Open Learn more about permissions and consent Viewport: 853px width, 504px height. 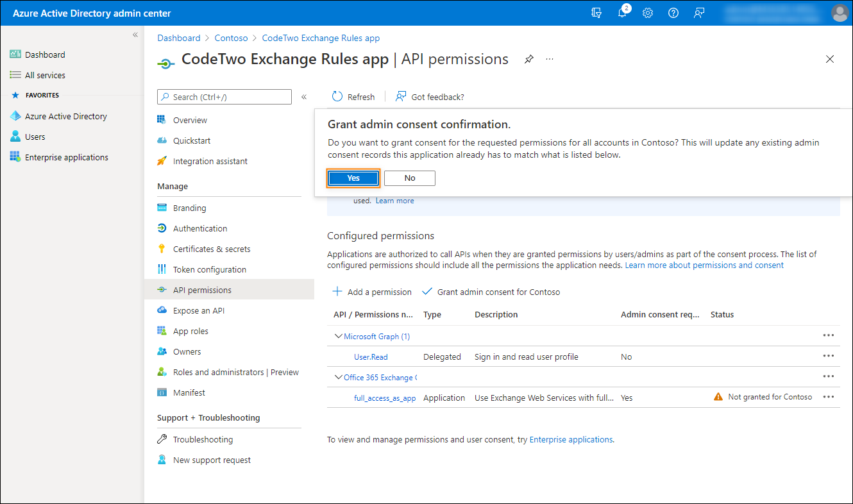coord(704,265)
